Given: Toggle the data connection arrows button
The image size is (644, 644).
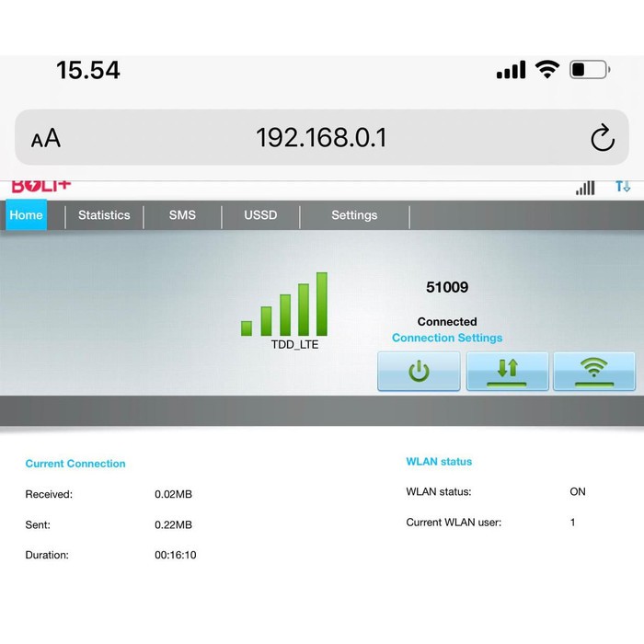Looking at the screenshot, I should 507,371.
